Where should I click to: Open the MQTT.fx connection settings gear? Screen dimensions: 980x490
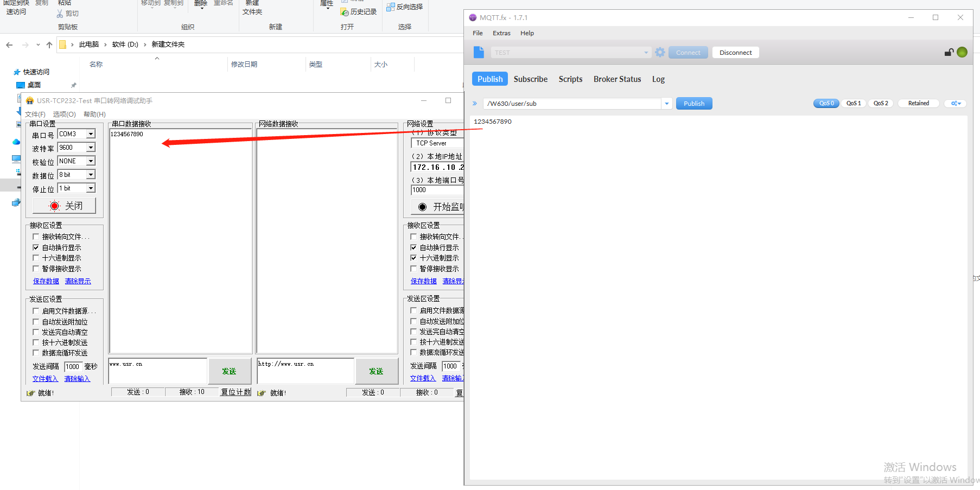point(660,53)
